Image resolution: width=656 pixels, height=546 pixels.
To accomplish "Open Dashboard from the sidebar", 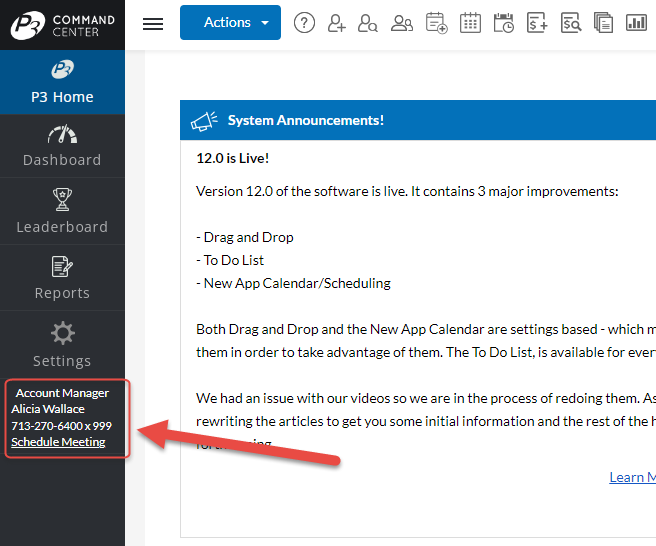I will [62, 146].
